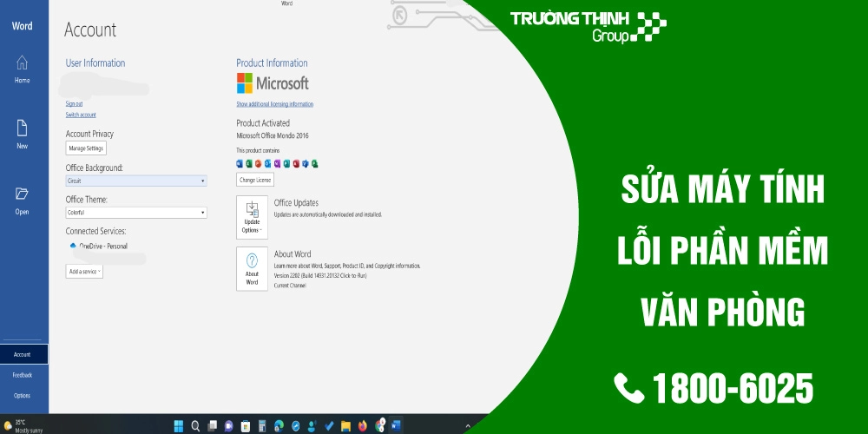Expand the Add a service dropdown
This screenshot has width=868, height=434.
[84, 271]
